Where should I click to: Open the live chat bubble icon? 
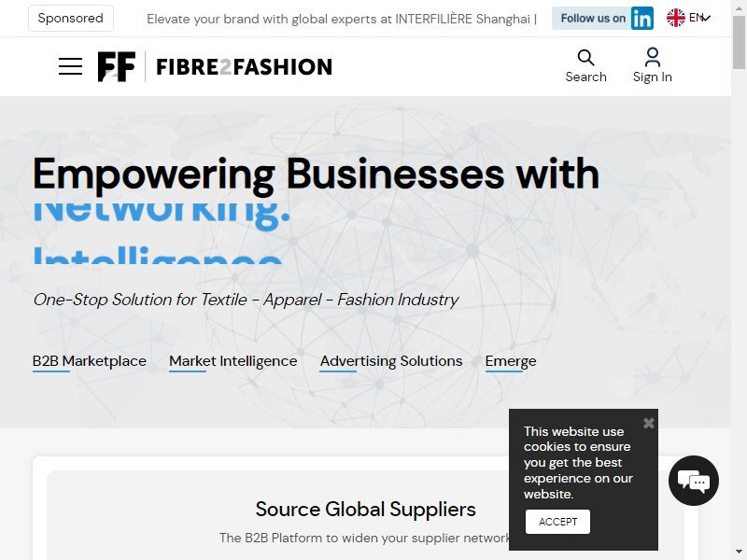point(693,481)
